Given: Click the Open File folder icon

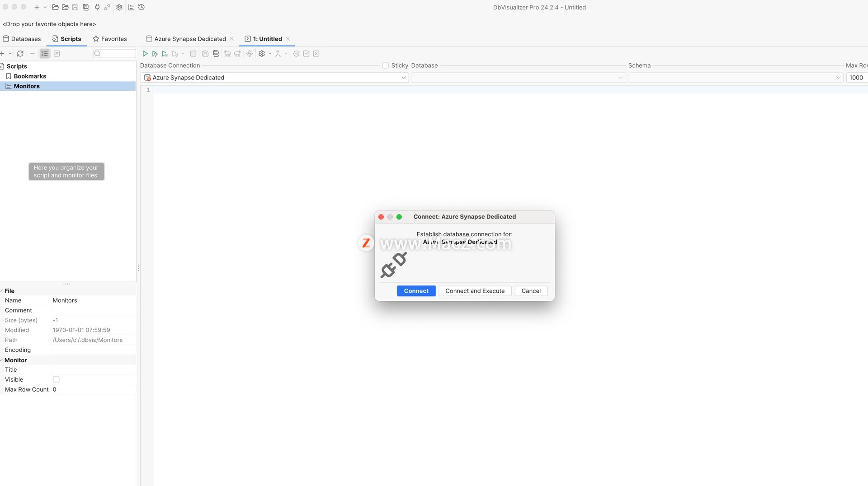Looking at the screenshot, I should click(x=55, y=7).
